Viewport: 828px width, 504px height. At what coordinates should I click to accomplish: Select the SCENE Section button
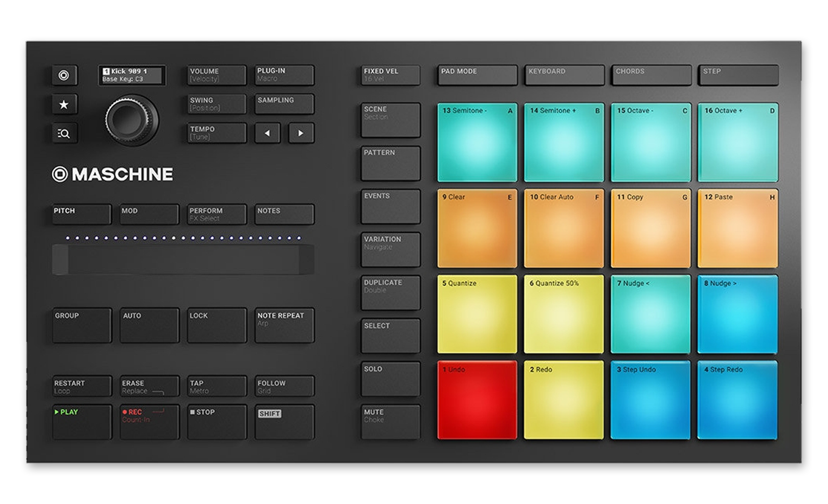click(x=391, y=120)
